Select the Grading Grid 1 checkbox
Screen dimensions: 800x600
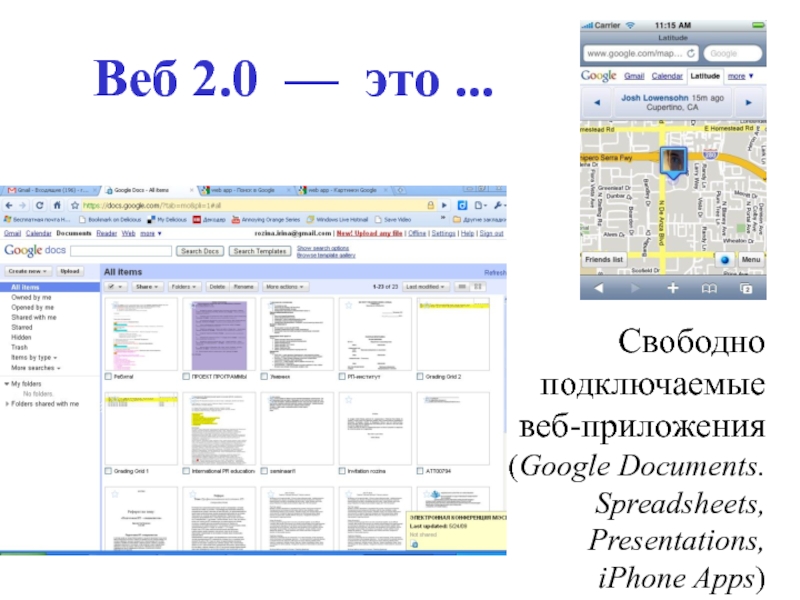click(108, 471)
